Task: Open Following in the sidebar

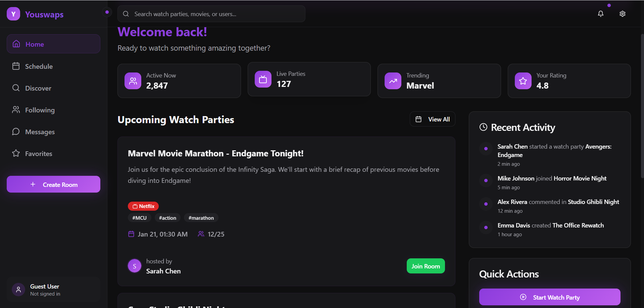Action: [40, 110]
